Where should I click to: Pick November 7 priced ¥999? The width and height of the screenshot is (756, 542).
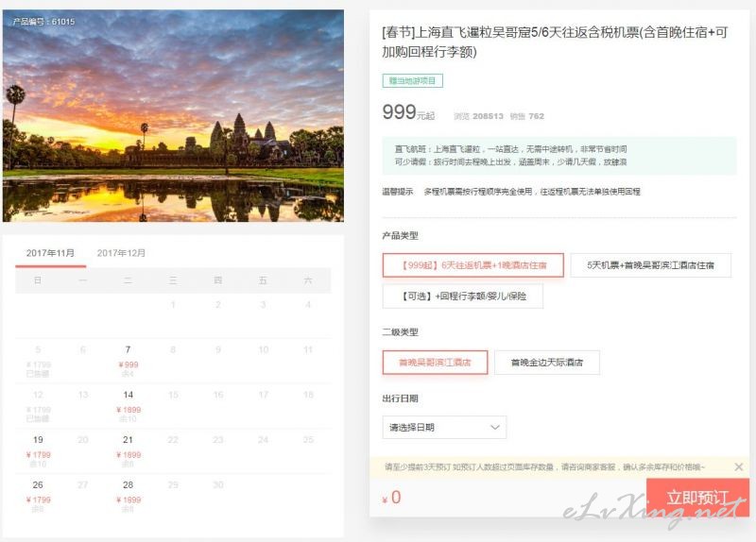[128, 361]
